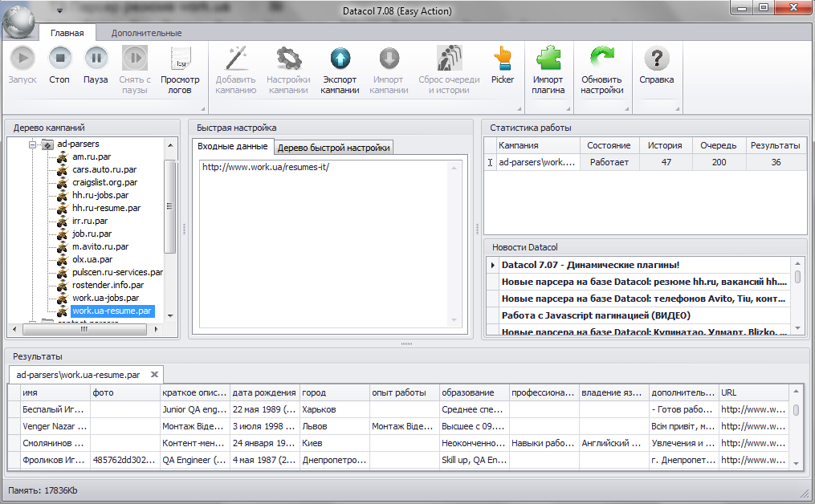Click Импорт кампании download icon
Image resolution: width=815 pixels, height=504 pixels.
tap(389, 59)
